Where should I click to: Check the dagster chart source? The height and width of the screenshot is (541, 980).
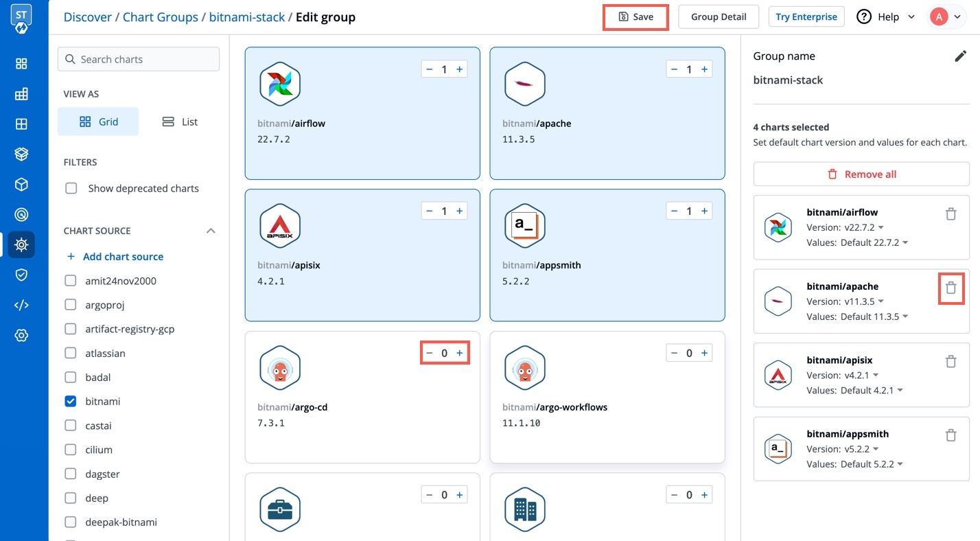70,474
